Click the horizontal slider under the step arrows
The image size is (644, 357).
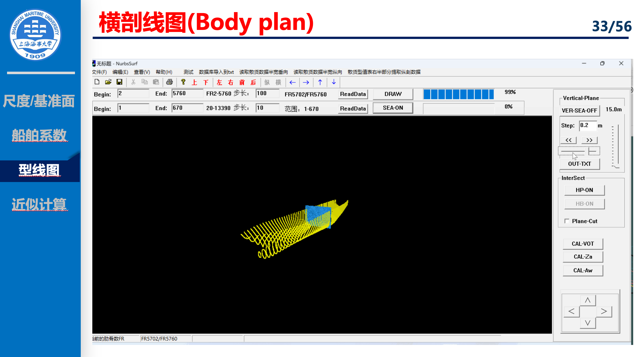tap(579, 151)
